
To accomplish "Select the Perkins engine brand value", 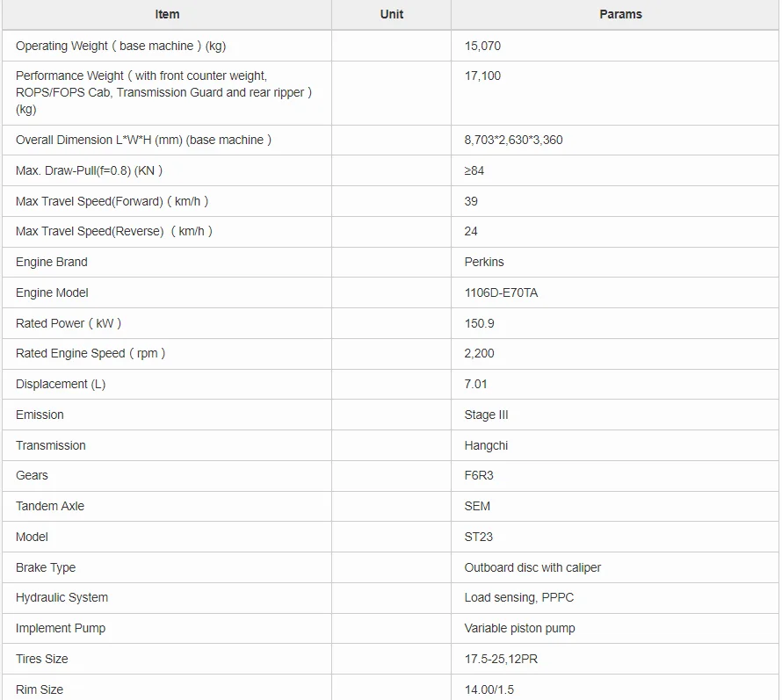I will [484, 262].
